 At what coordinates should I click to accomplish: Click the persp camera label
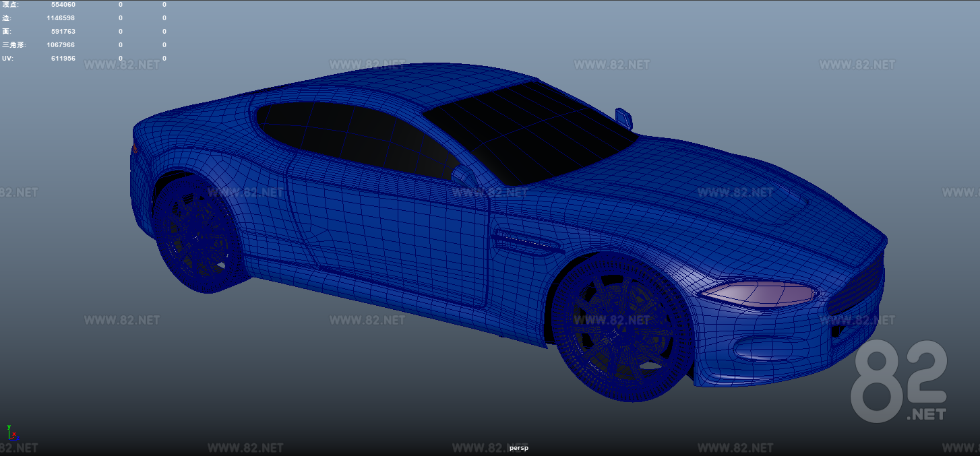pos(519,447)
